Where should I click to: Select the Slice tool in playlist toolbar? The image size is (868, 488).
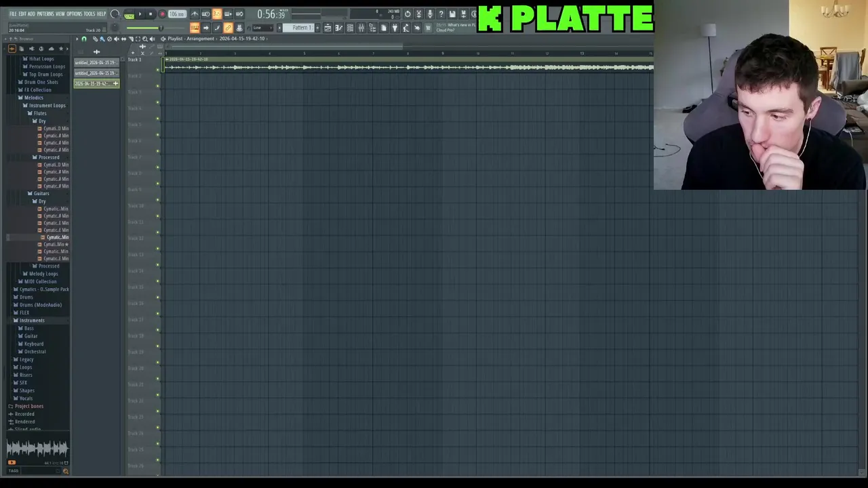pyautogui.click(x=131, y=39)
